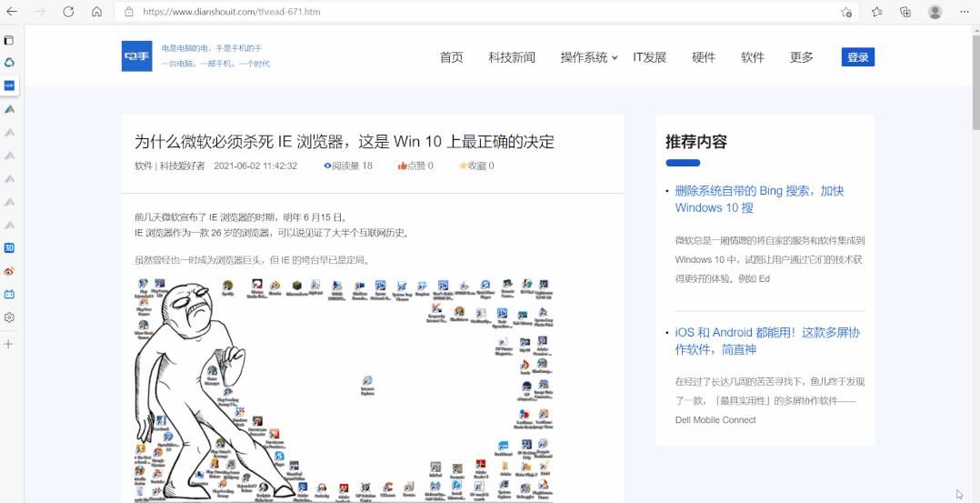Image resolution: width=980 pixels, height=503 pixels.
Task: Open the Collections panel
Action: coord(905,12)
